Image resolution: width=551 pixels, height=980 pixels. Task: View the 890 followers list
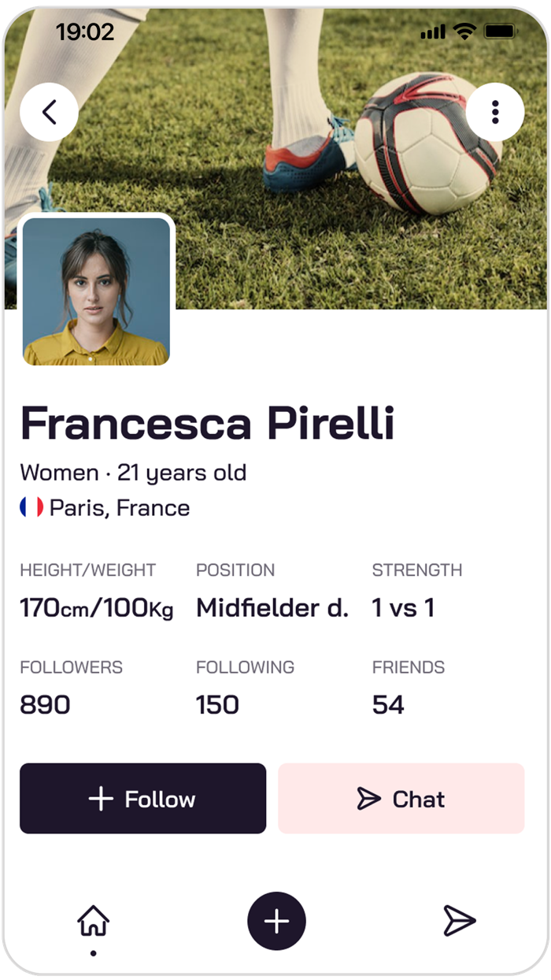[x=45, y=704]
